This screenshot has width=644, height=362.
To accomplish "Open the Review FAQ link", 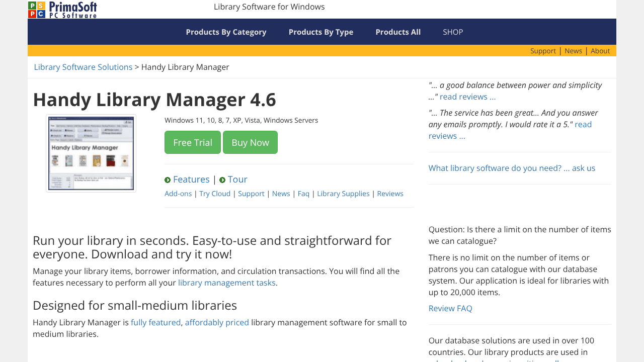I will (x=450, y=308).
